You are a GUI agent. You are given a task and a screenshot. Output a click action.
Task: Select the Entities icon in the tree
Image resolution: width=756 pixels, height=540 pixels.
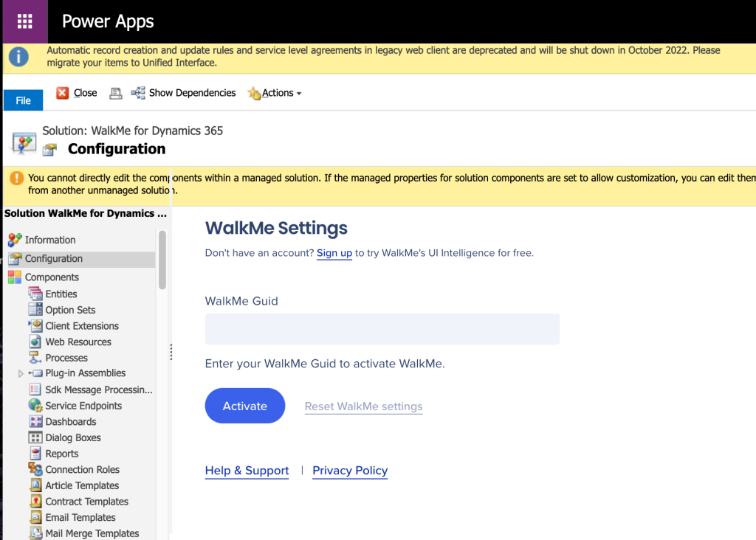35,294
